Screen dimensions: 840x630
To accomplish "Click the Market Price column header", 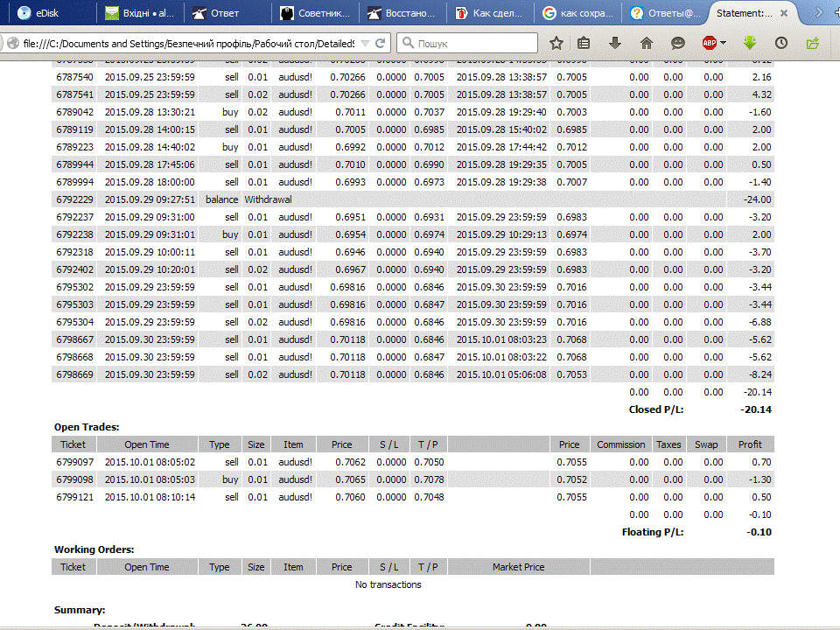I will (519, 567).
